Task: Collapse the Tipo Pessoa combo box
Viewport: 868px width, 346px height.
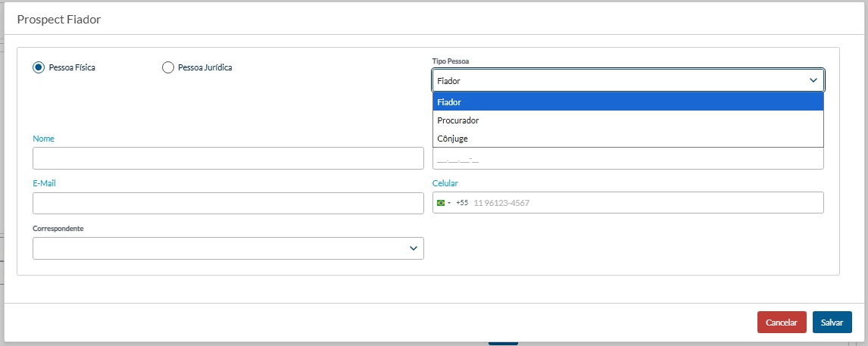Action: [x=621, y=80]
